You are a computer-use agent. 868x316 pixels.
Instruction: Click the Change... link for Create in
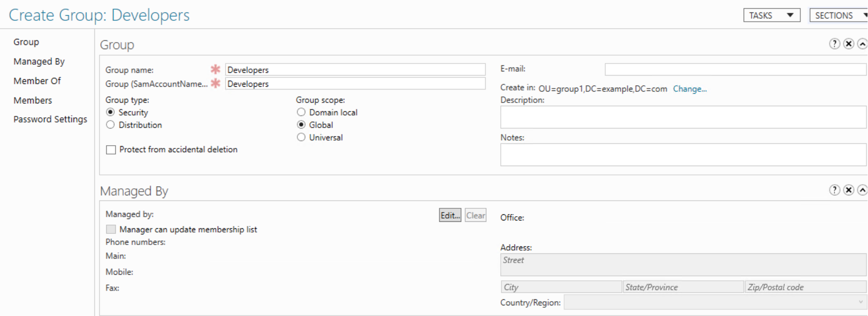pos(690,89)
